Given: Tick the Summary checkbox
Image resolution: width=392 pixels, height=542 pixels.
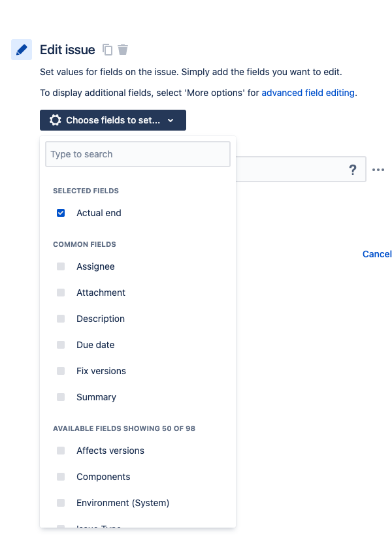Looking at the screenshot, I should [61, 397].
